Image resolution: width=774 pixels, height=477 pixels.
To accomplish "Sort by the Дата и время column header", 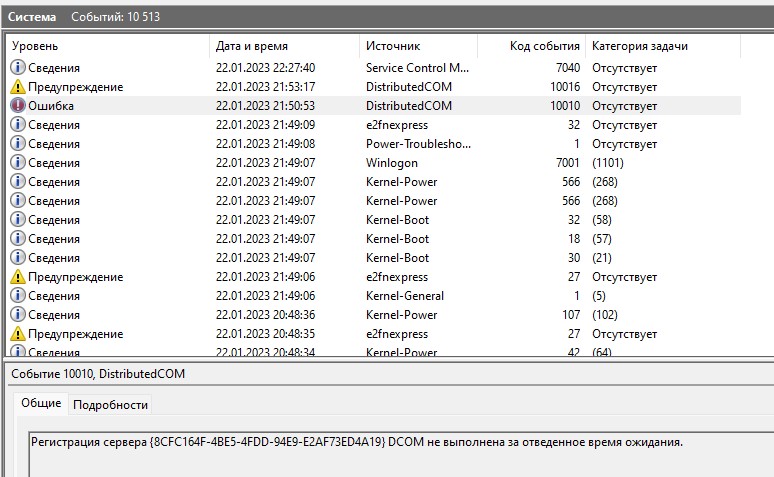I will [252, 46].
